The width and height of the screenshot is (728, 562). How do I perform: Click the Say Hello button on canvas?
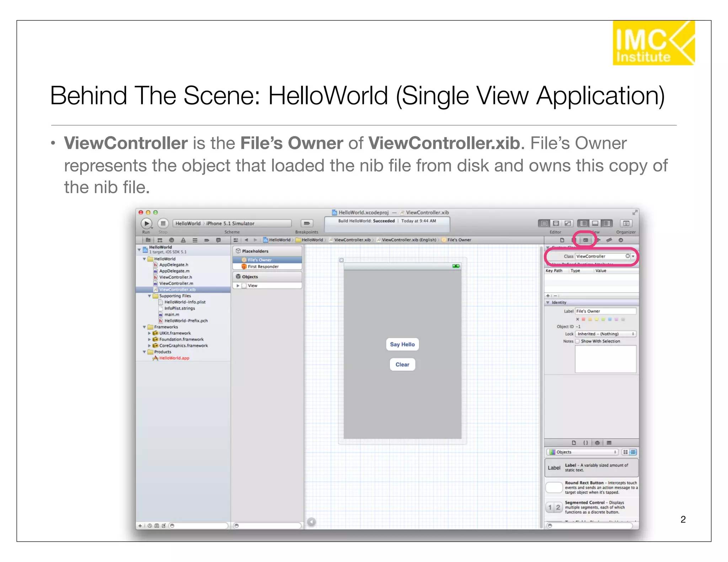[x=402, y=344]
